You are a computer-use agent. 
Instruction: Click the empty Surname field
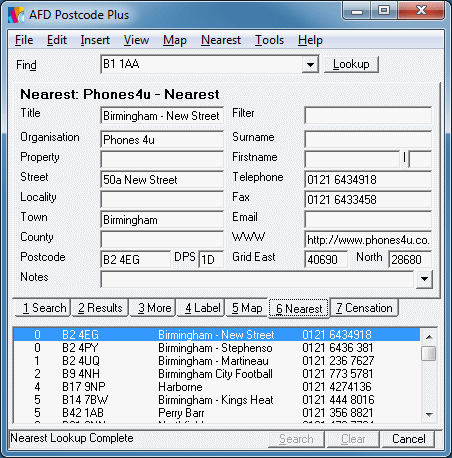tap(368, 140)
